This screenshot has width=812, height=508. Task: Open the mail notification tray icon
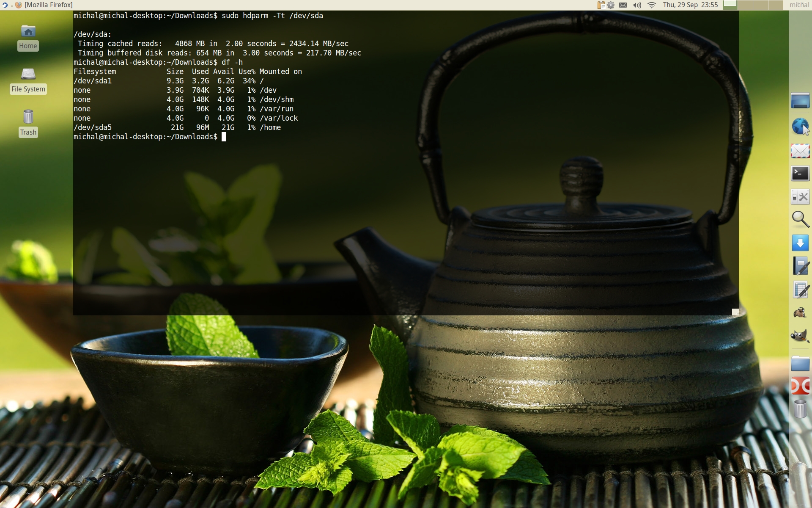[x=623, y=5]
